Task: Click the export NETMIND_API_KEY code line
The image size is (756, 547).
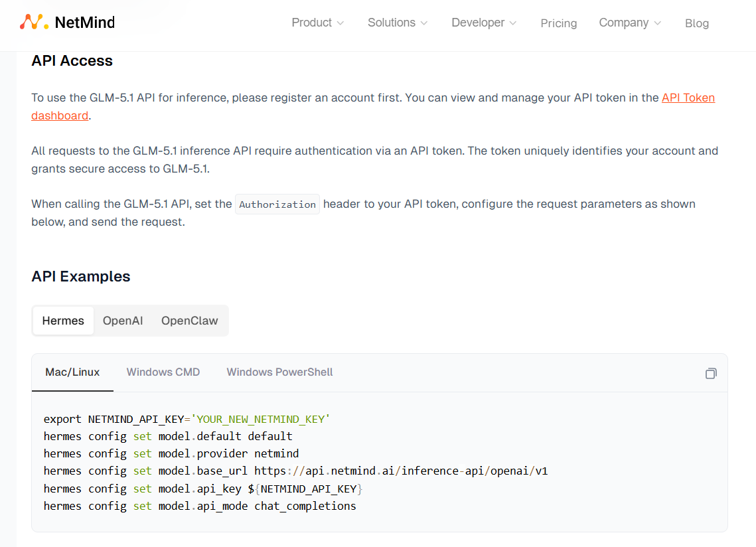Action: pyautogui.click(x=187, y=419)
